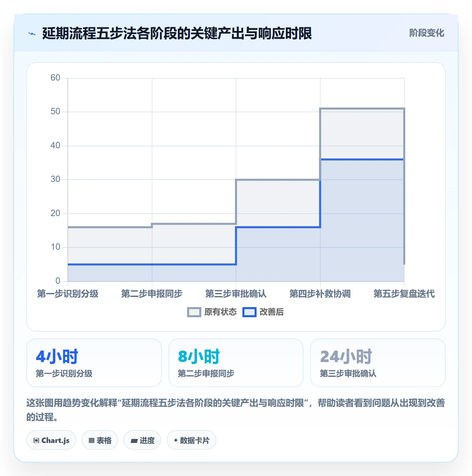Click the chart title 延期流程五步法
This screenshot has height=476, width=472.
177,34
